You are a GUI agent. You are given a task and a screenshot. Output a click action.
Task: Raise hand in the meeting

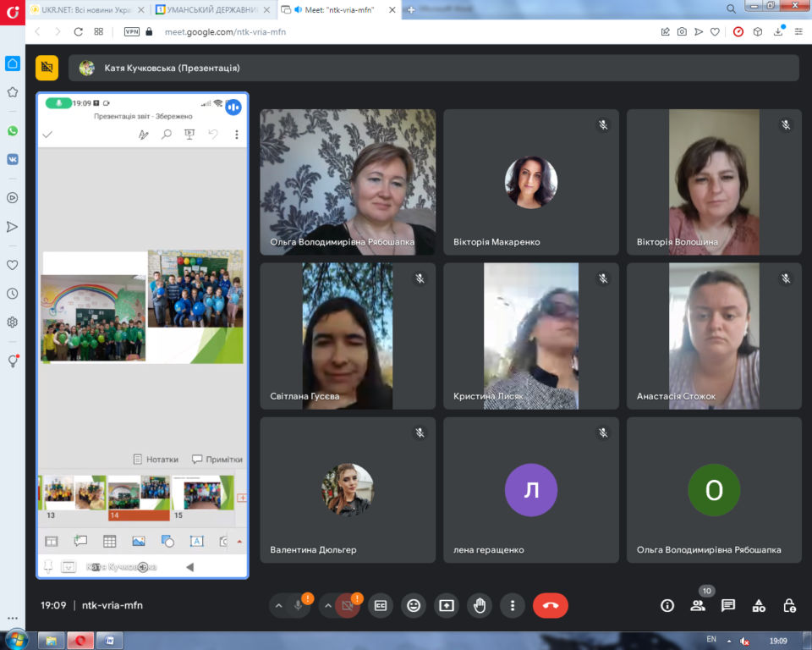click(x=480, y=605)
